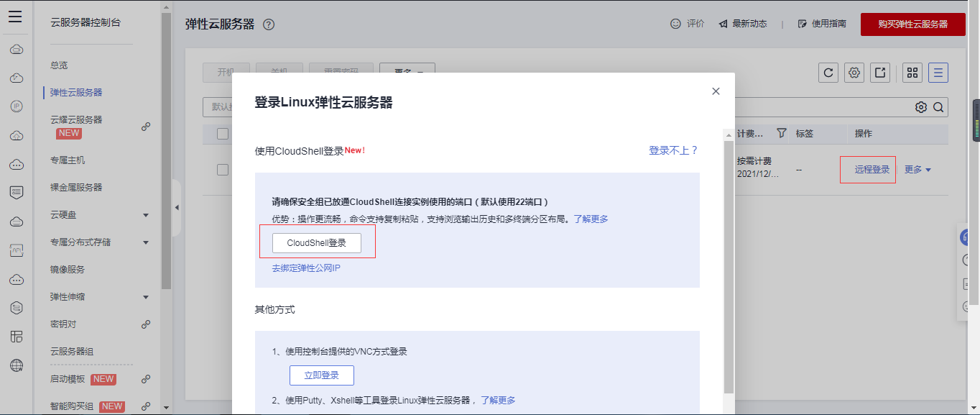Screen dimensions: 980x415
Task: Expand the 云硬盘 submenu
Action: click(146, 215)
